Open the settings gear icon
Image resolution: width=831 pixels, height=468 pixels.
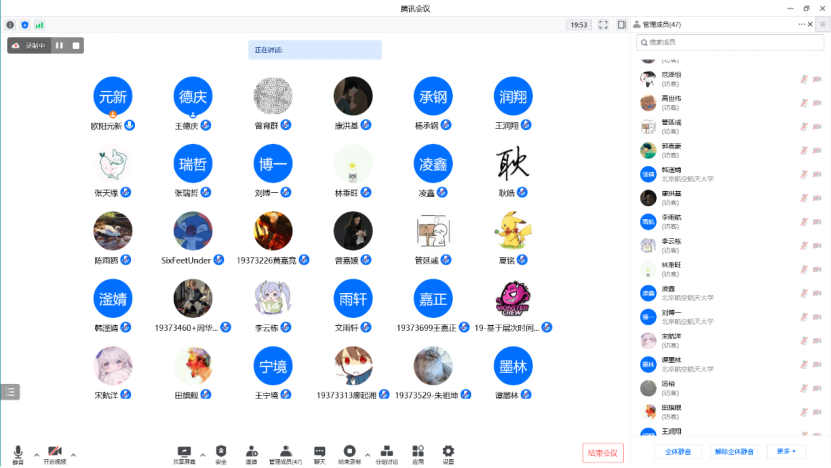coord(448,453)
